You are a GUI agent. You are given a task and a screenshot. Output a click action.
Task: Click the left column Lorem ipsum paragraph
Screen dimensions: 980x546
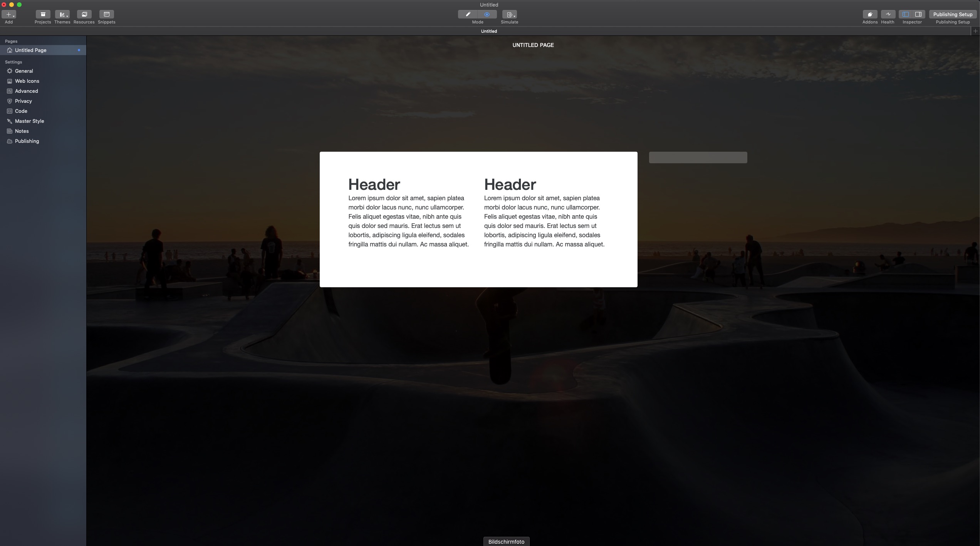(x=408, y=221)
